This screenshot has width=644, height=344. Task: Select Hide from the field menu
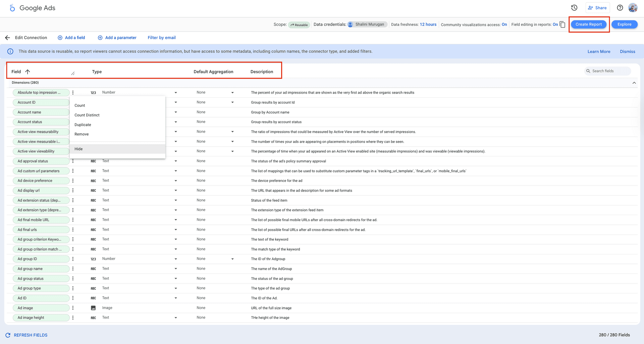(78, 149)
